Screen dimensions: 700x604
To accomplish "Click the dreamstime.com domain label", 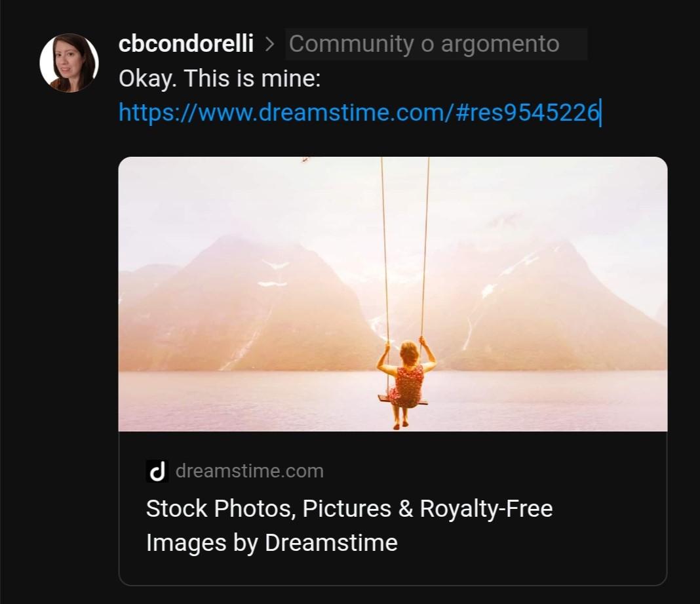I will point(250,471).
